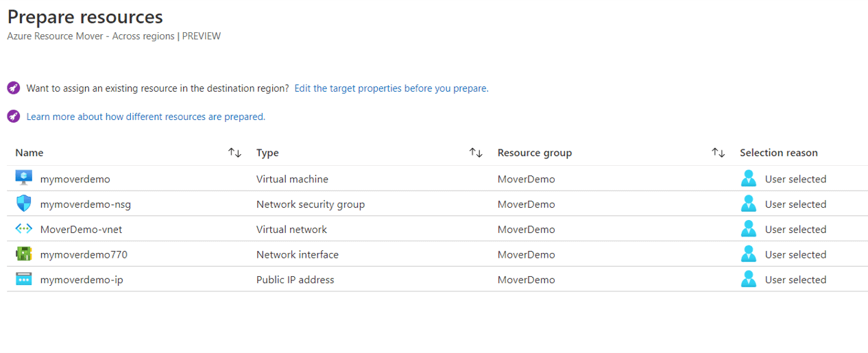Click the rocket icon beside the Learn more link
868x353 pixels.
[x=14, y=117]
